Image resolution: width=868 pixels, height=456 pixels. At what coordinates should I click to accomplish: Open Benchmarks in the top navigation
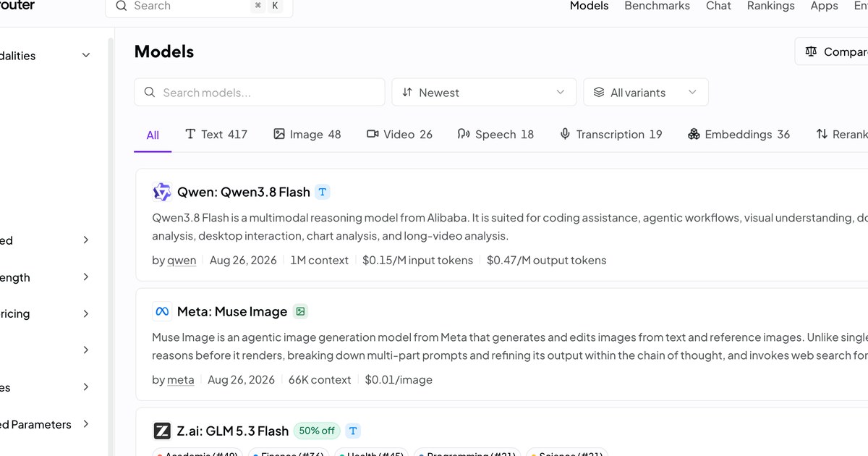(658, 6)
